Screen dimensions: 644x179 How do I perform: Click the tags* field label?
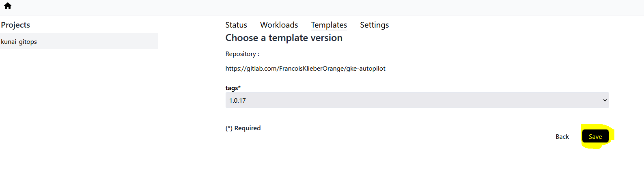[x=233, y=88]
